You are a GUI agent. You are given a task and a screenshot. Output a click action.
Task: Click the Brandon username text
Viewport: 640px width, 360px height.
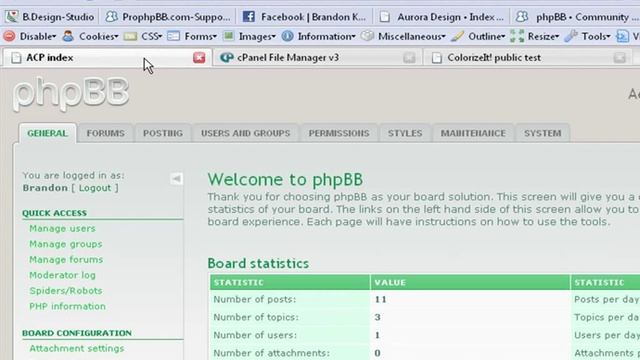point(45,188)
